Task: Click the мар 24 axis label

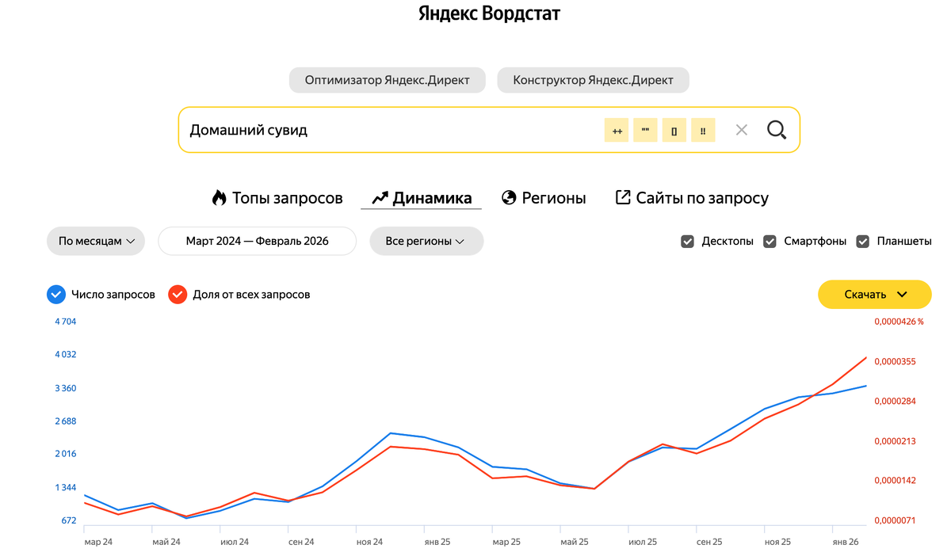Action: point(97,543)
